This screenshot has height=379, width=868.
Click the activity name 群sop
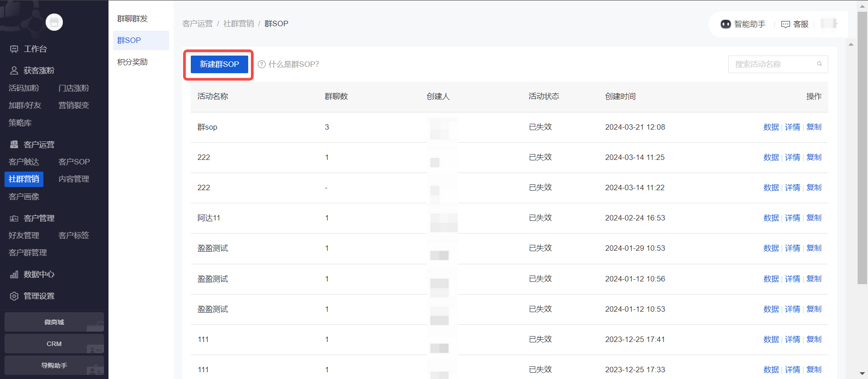tap(208, 127)
